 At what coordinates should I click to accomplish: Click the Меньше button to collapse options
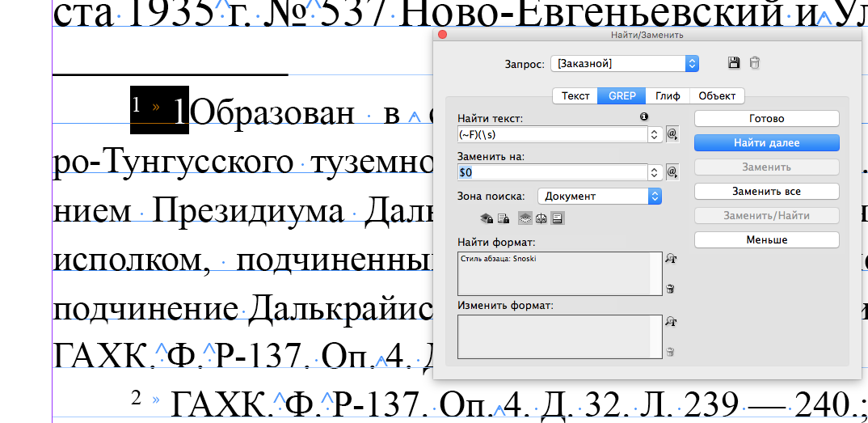point(767,239)
